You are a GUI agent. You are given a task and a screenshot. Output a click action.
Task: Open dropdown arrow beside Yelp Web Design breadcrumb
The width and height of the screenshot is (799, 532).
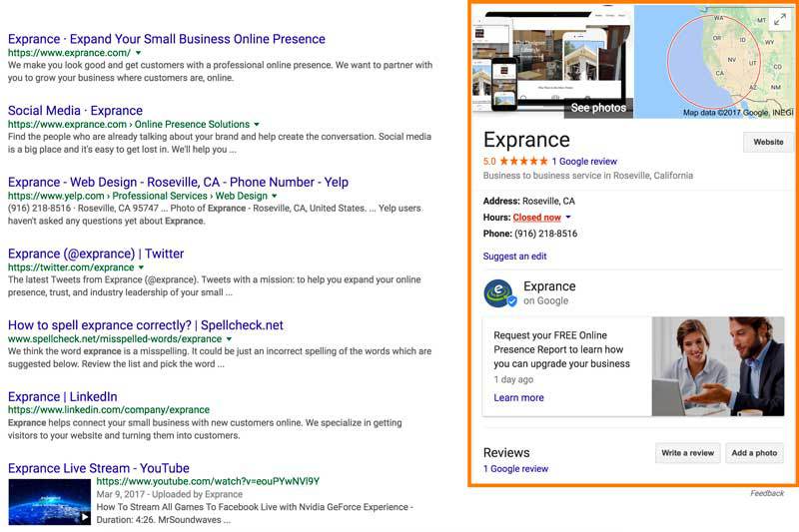pyautogui.click(x=274, y=196)
